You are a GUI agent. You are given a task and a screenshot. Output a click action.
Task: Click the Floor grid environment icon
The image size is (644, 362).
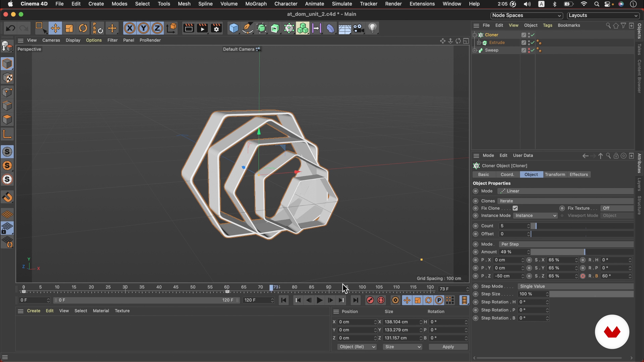click(x=344, y=28)
